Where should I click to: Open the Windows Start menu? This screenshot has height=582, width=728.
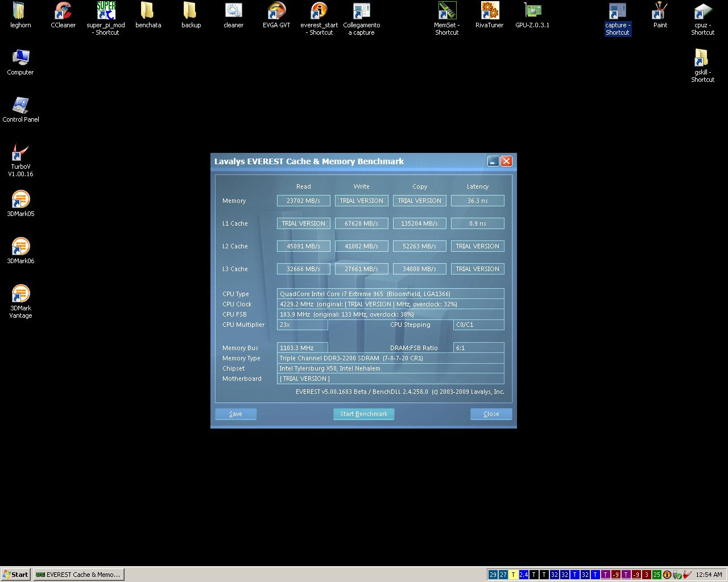pyautogui.click(x=16, y=575)
